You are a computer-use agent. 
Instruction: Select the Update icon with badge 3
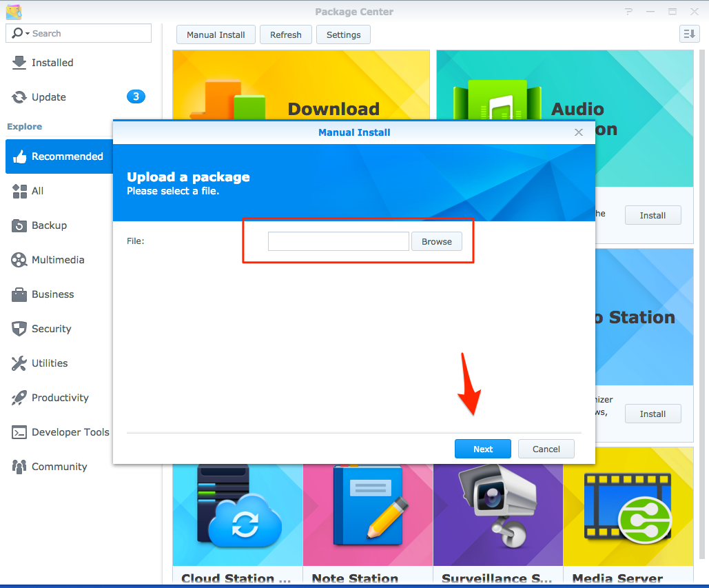21,97
